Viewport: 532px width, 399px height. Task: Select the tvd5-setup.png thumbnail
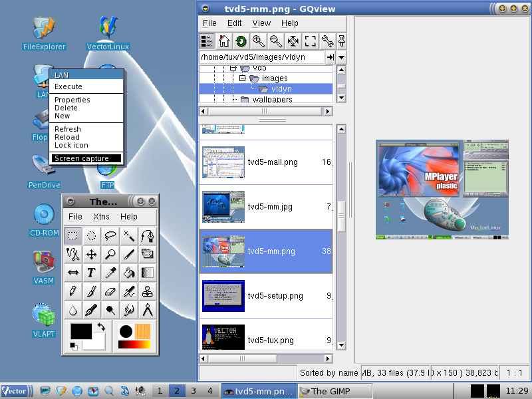(223, 296)
